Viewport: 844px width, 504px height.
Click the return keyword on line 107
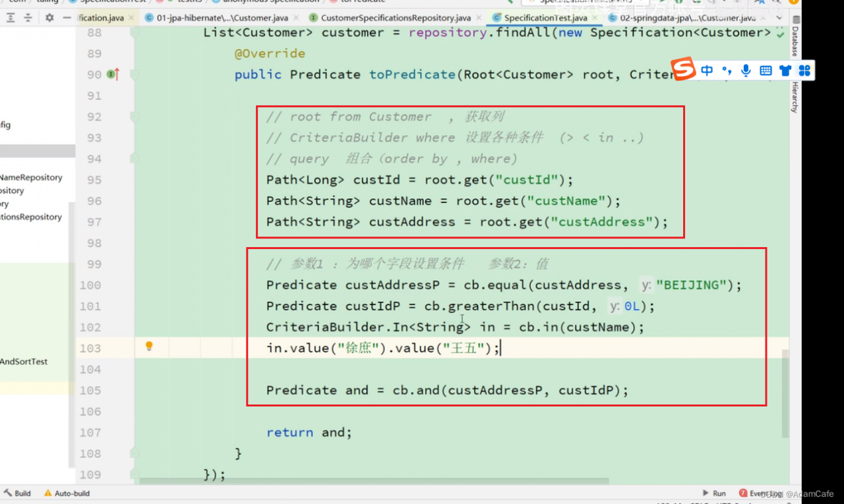click(290, 433)
